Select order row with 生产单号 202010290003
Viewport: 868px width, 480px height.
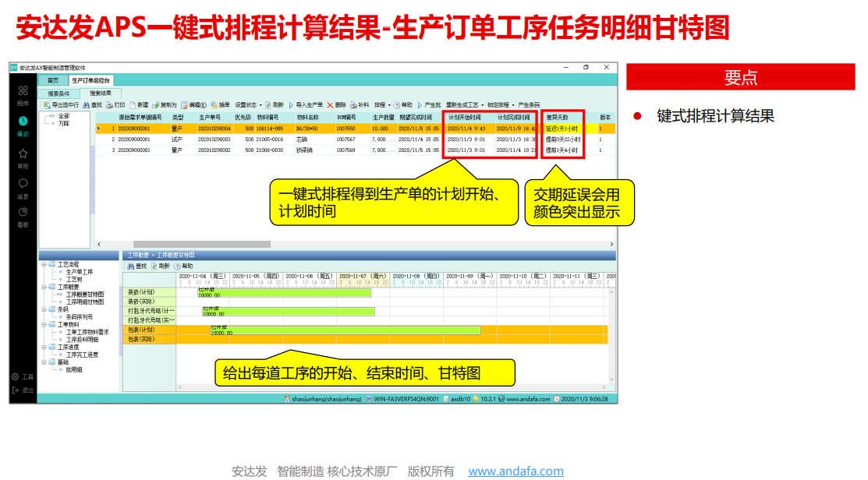tap(356, 139)
